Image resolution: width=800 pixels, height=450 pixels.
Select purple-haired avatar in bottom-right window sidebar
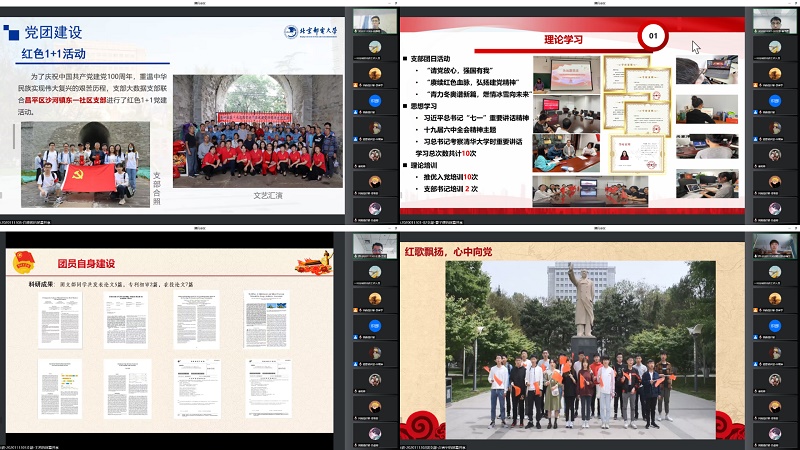click(775, 434)
